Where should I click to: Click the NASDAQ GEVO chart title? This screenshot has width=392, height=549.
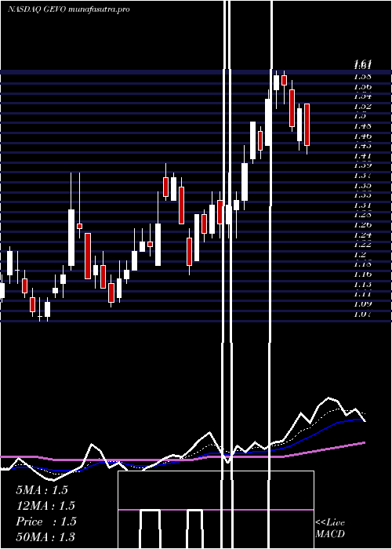pos(69,9)
